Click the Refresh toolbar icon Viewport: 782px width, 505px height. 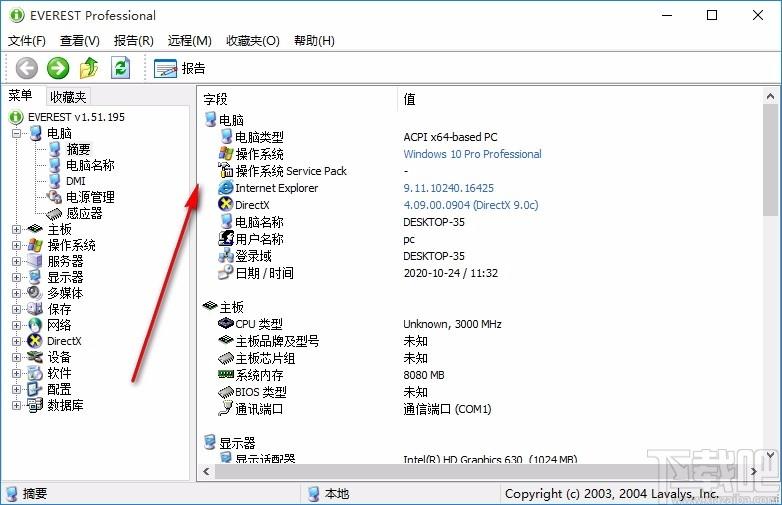[x=120, y=68]
